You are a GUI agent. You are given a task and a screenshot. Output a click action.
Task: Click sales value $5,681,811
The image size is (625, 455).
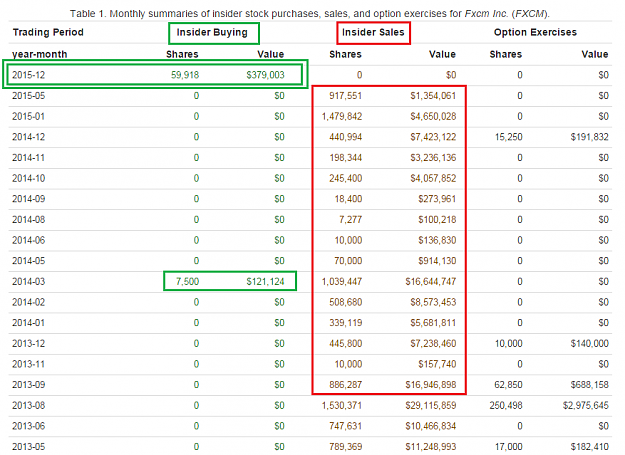pyautogui.click(x=433, y=323)
